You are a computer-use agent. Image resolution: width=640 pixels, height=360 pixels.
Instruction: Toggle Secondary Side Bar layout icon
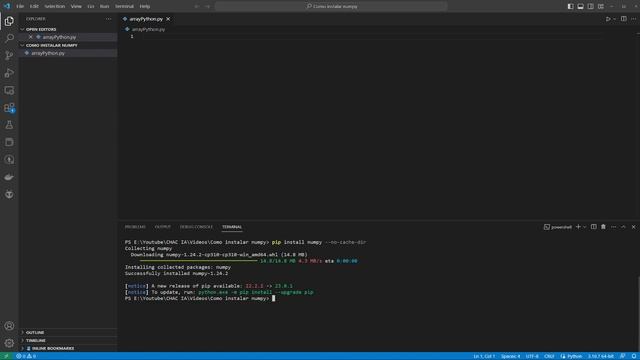point(591,7)
